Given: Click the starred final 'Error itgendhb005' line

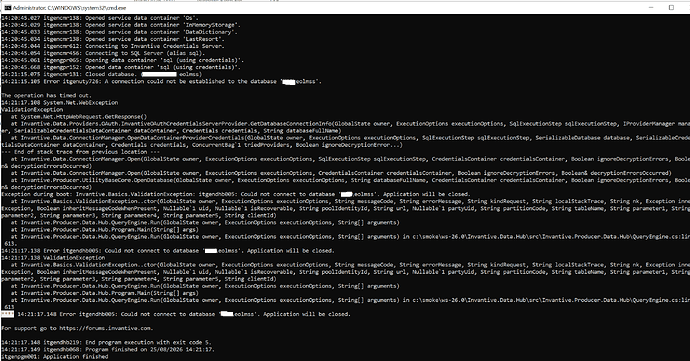Looking at the screenshot, I should pyautogui.click(x=176, y=314).
